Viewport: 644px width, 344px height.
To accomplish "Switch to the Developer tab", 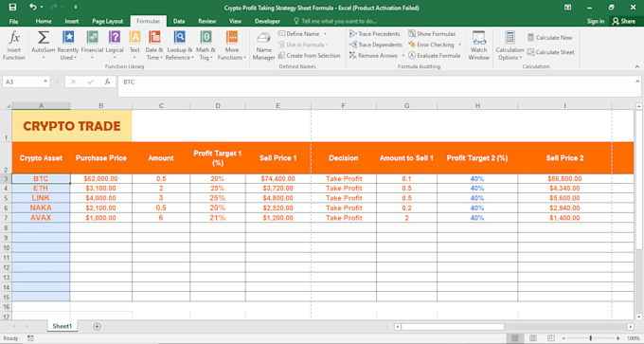I will click(267, 22).
